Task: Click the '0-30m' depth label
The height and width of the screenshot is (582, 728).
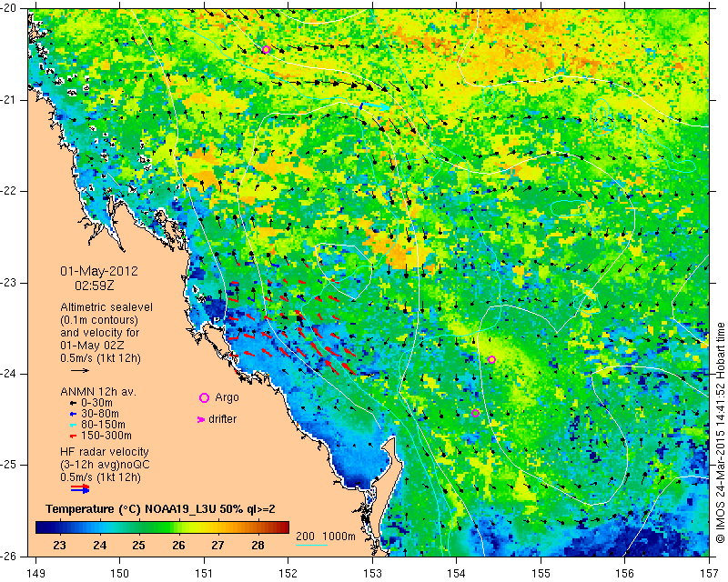Action: 97,403
